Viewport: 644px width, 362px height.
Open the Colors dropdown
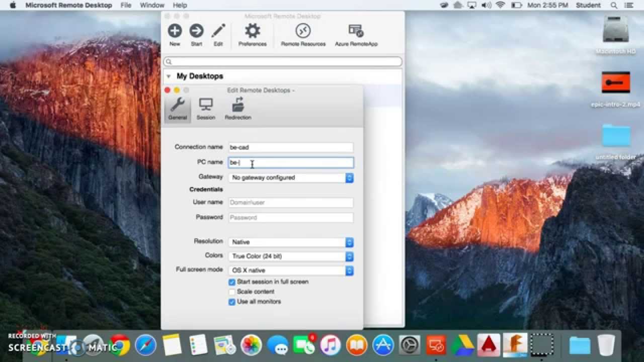(x=291, y=256)
